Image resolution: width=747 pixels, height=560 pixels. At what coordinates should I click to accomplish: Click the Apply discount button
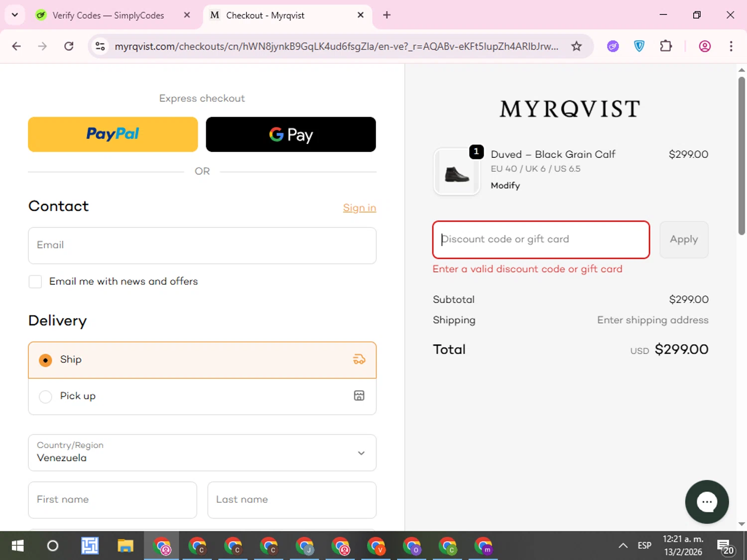click(684, 239)
